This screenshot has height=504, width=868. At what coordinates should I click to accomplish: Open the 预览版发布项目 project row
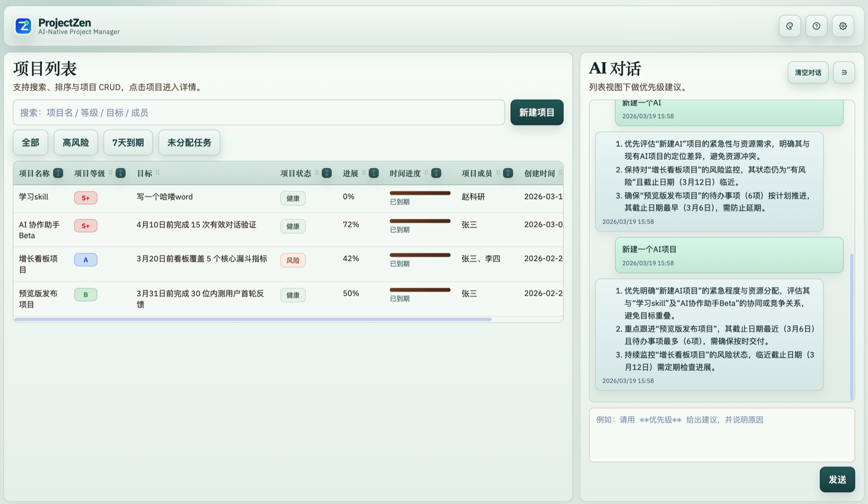(x=288, y=299)
